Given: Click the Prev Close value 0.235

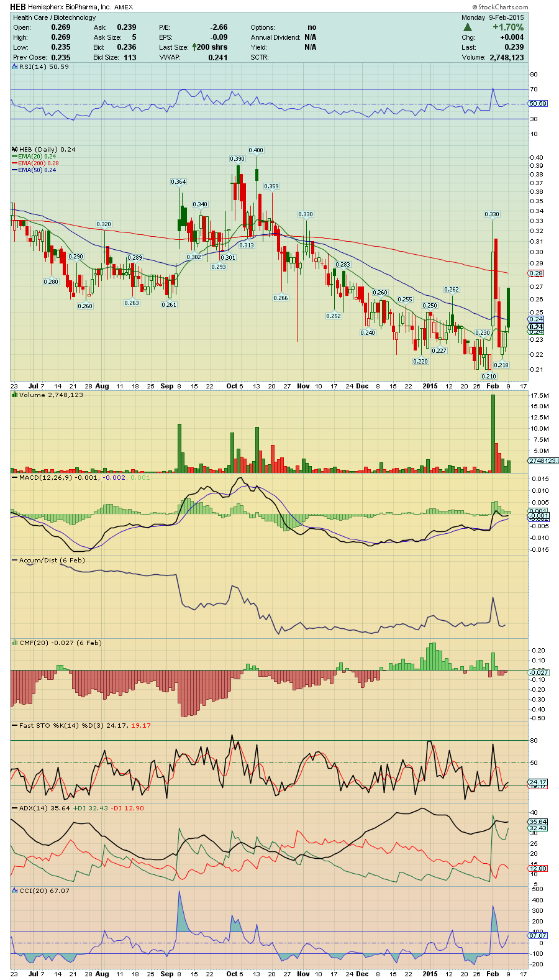Looking at the screenshot, I should (61, 57).
